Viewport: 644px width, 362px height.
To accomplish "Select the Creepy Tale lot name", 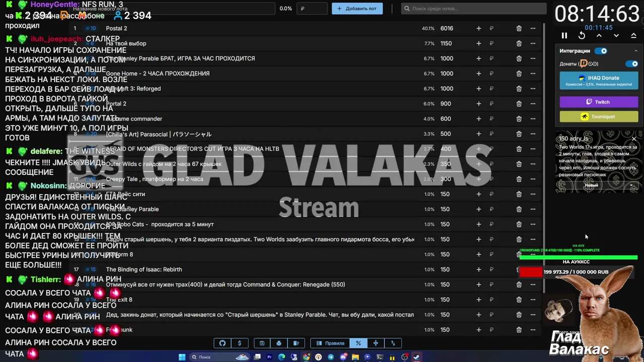I will click(154, 179).
